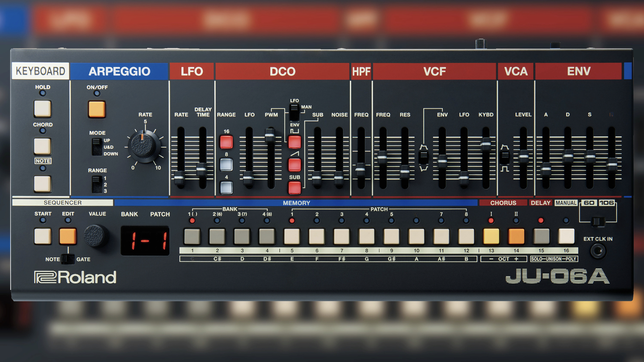Click the volume knob on top edge
This screenshot has width=644, height=362.
(x=481, y=44)
